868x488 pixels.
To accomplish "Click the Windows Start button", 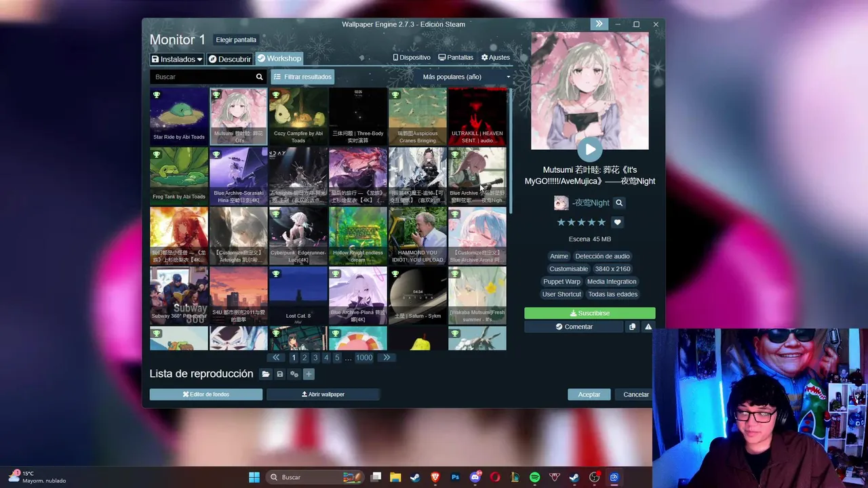I will (x=254, y=477).
